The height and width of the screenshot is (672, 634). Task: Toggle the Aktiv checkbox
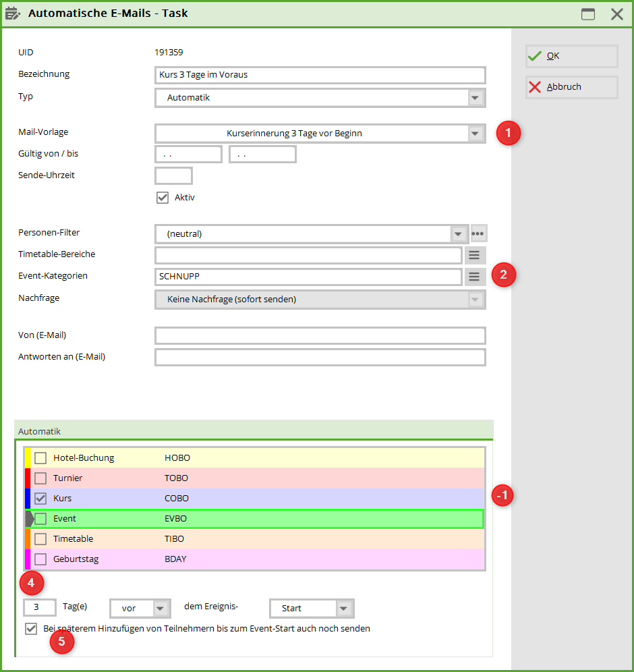(162, 198)
